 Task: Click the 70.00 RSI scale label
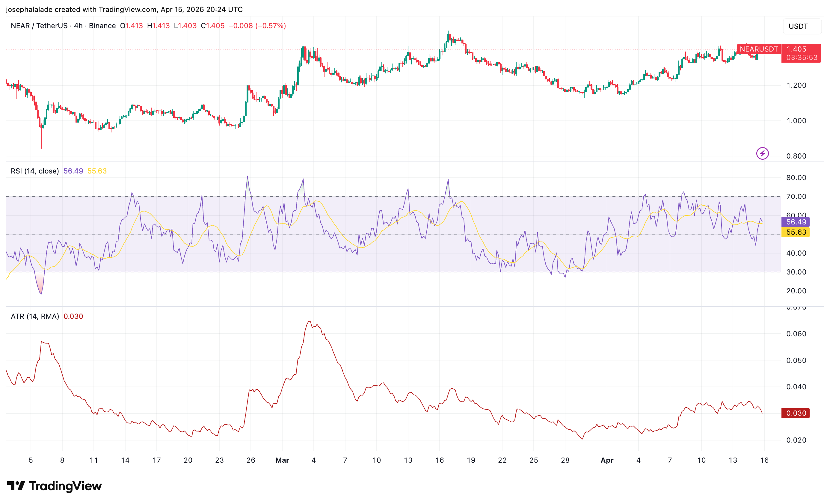[796, 196]
